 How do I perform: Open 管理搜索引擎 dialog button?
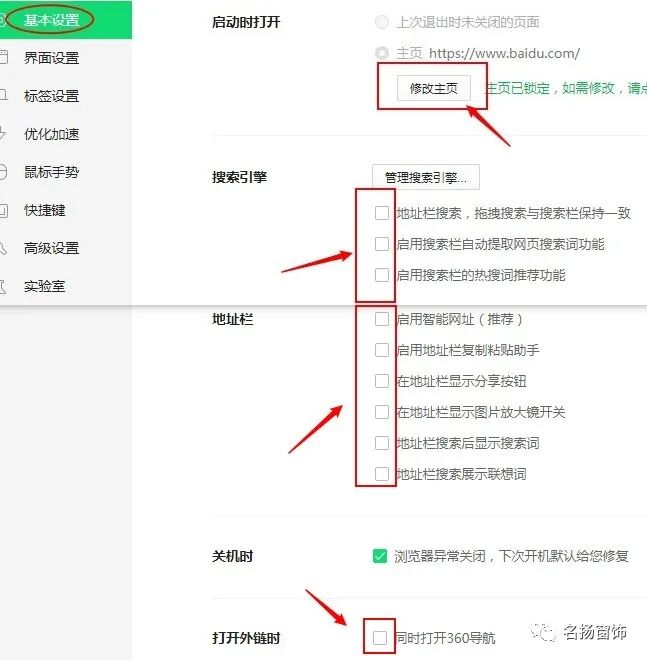click(x=426, y=177)
